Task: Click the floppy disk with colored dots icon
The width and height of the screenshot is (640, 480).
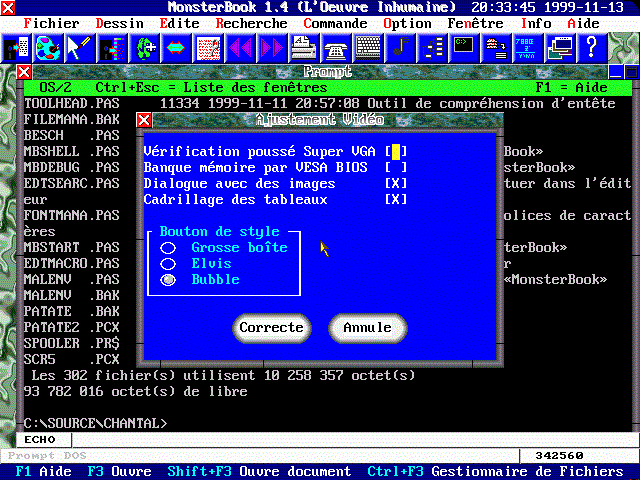Action: pos(112,48)
